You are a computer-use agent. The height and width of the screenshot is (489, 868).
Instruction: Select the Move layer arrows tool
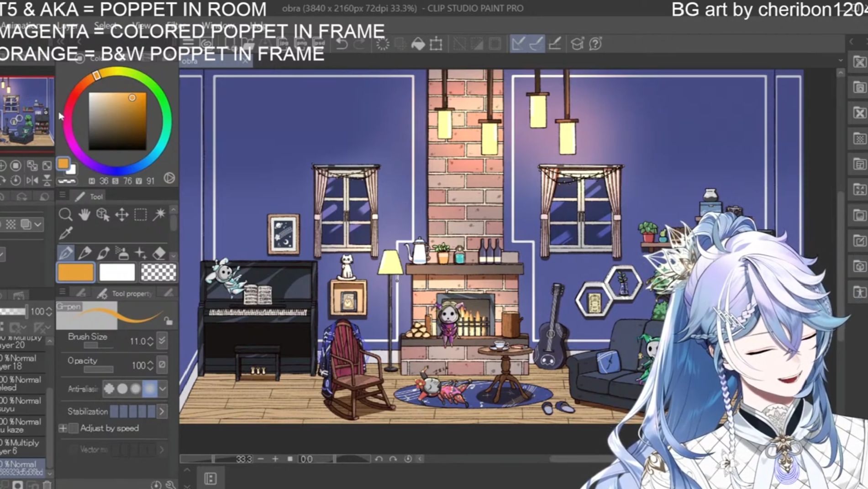[121, 214]
